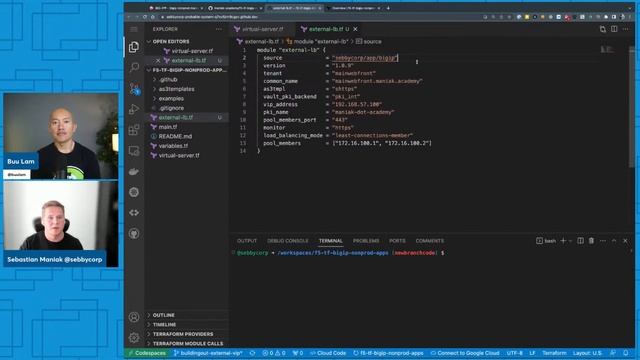Switch to the Ports tab

[397, 241]
